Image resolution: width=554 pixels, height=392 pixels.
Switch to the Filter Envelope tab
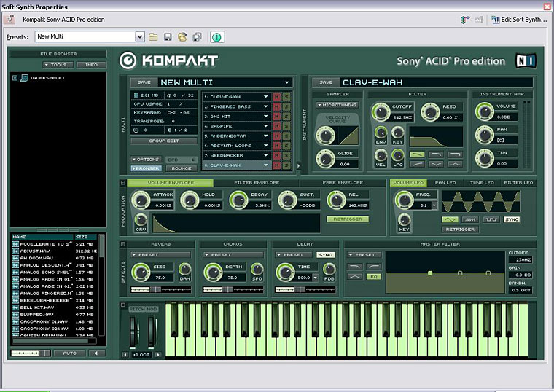(257, 183)
